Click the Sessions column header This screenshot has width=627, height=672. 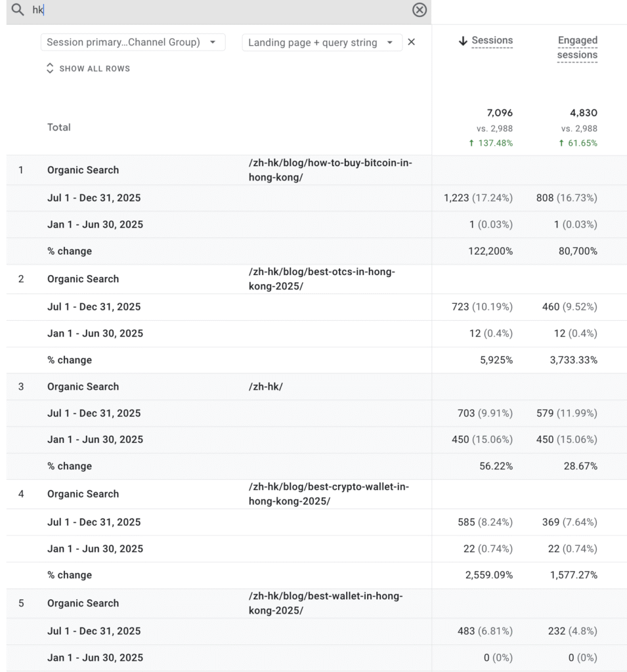[x=491, y=40]
